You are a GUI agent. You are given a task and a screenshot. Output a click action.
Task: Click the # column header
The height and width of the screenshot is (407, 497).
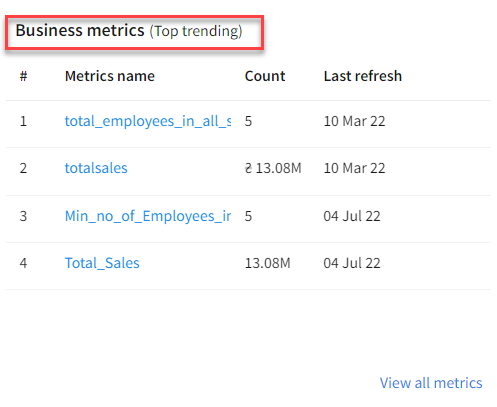[x=23, y=76]
